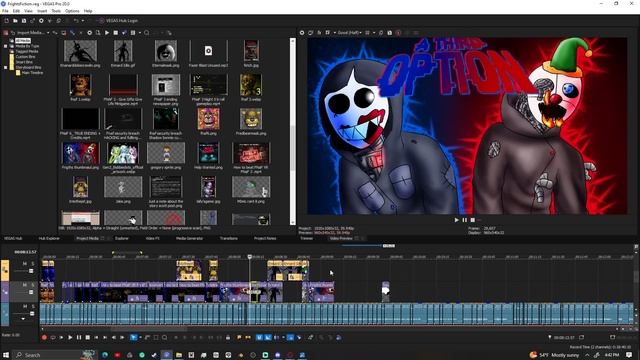This screenshot has height=360, width=640.
Task: Stop media preview in Project Media toolbar
Action: point(116,33)
